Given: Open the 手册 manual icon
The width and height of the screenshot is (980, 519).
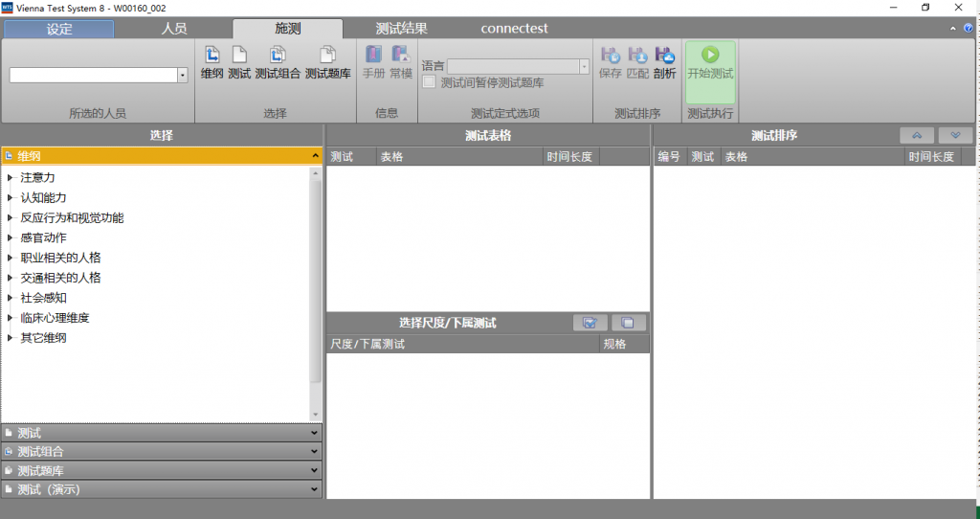Looking at the screenshot, I should point(373,62).
